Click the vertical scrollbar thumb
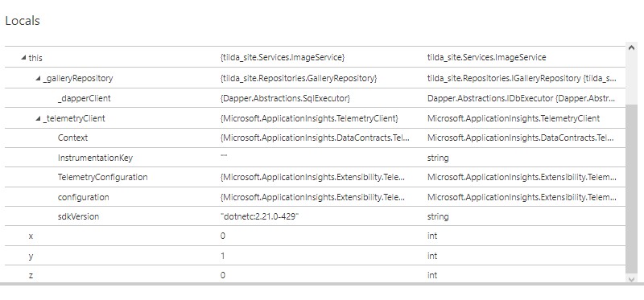This screenshot has width=644, height=300. click(x=632, y=188)
